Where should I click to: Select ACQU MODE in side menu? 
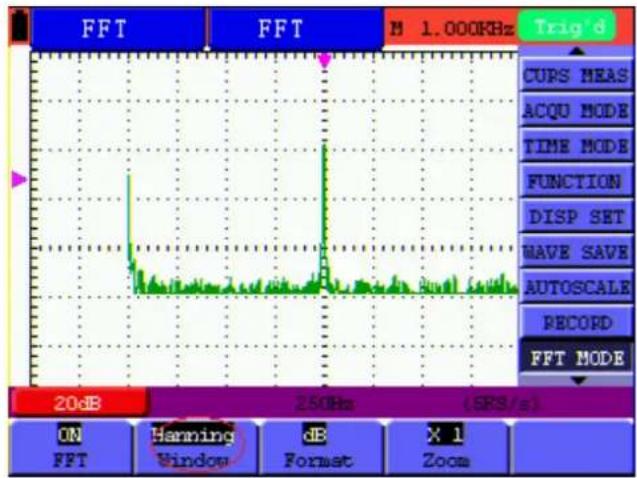576,110
